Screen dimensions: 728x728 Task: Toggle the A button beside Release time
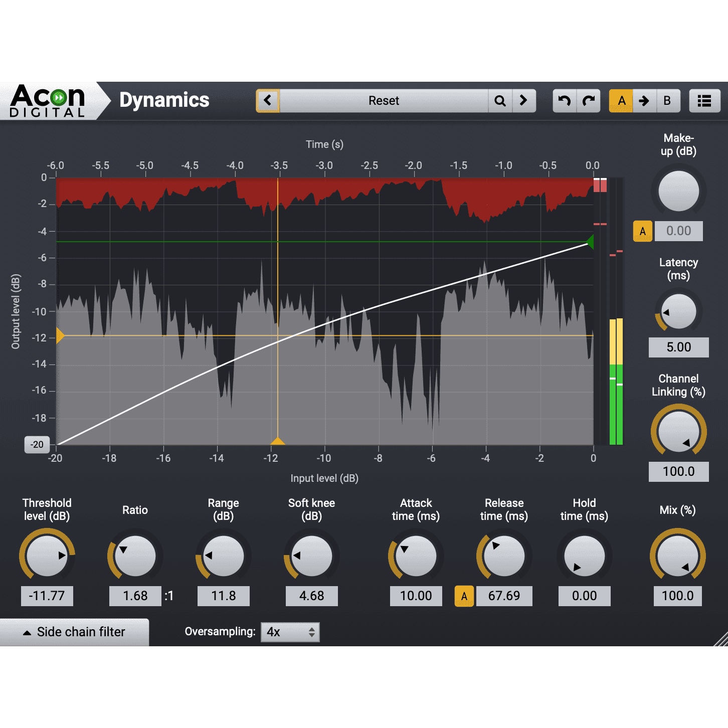coord(464,596)
